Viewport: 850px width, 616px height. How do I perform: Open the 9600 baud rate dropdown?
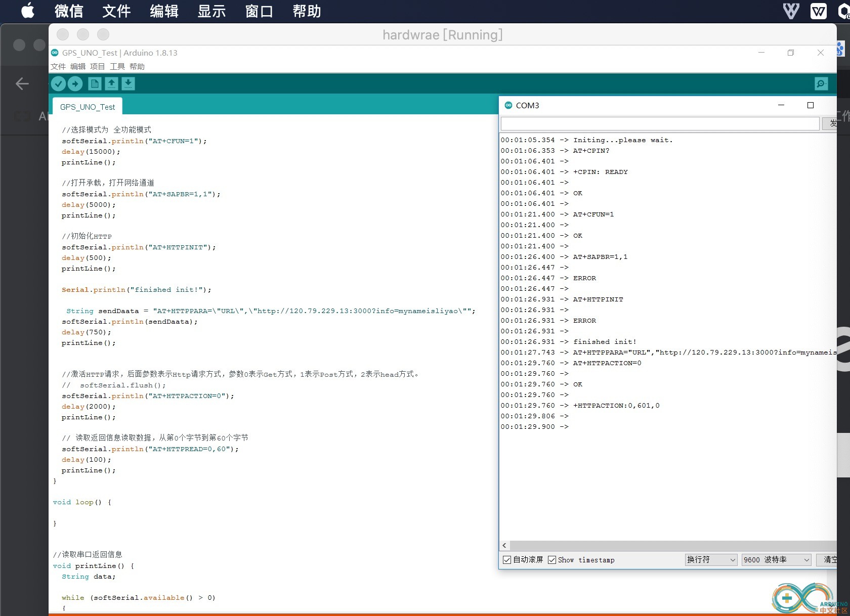776,560
